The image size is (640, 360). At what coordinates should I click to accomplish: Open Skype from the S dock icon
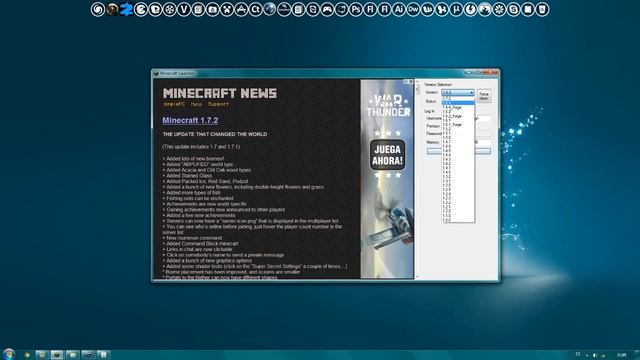(513, 9)
